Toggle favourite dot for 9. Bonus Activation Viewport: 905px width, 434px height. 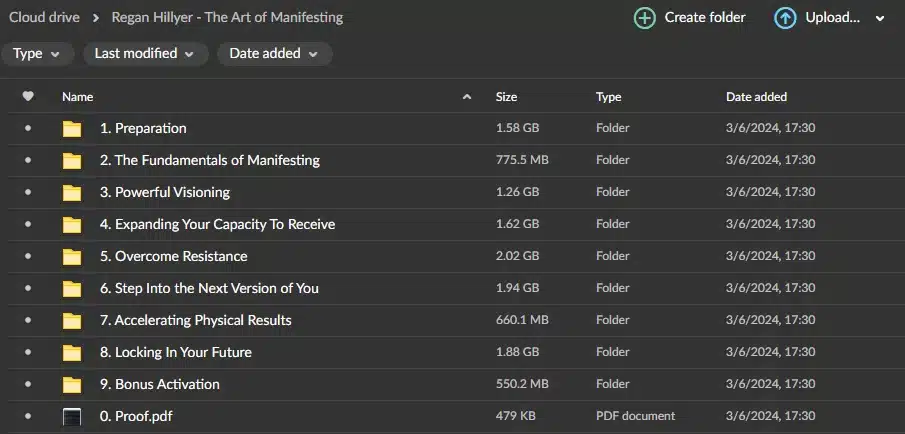coord(28,384)
